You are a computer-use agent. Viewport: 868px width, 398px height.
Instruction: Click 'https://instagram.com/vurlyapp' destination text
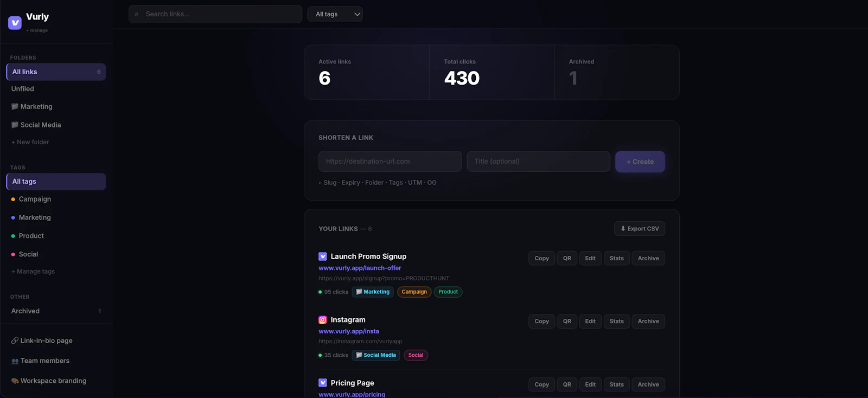pyautogui.click(x=360, y=342)
